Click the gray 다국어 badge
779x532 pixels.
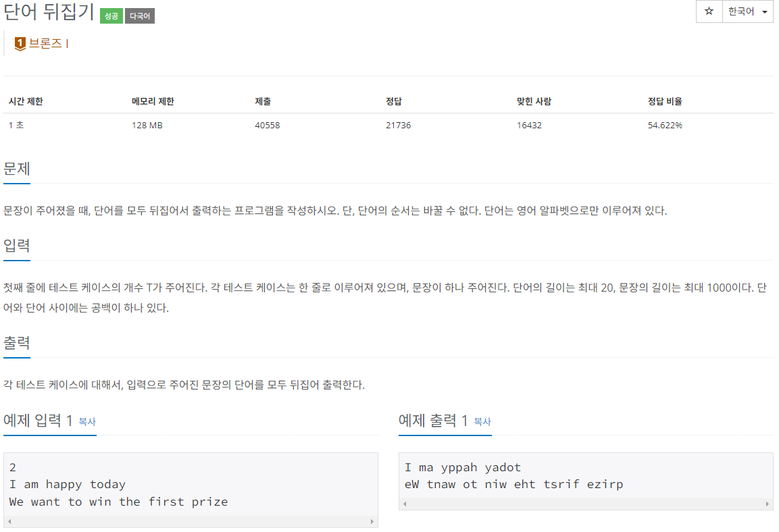140,16
